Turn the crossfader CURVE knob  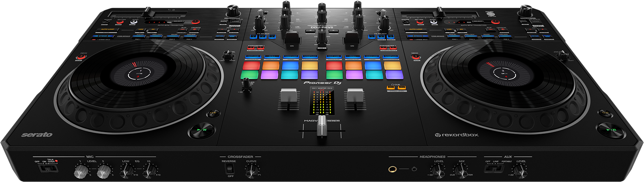tap(251, 171)
